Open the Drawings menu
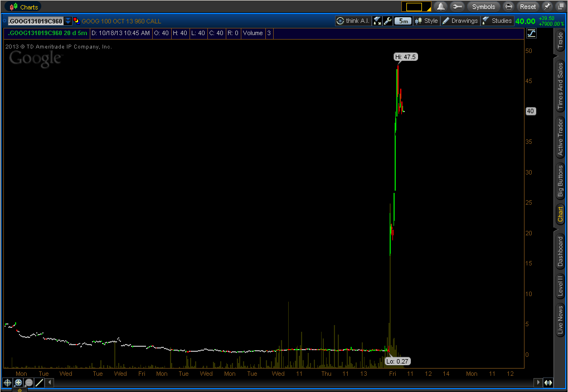Image resolution: width=568 pixels, height=392 pixels. point(460,21)
